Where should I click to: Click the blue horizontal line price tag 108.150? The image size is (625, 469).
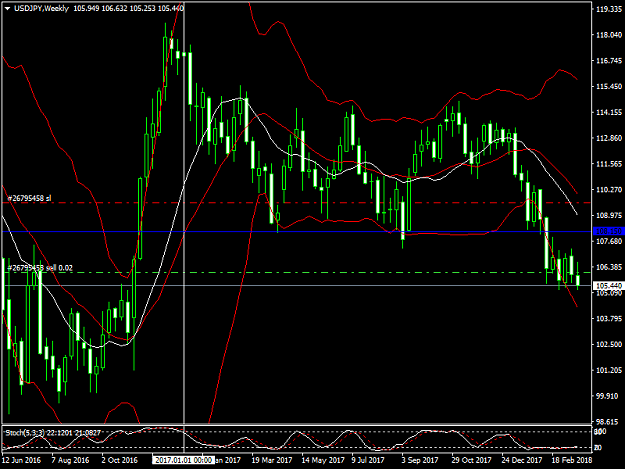[x=608, y=231]
